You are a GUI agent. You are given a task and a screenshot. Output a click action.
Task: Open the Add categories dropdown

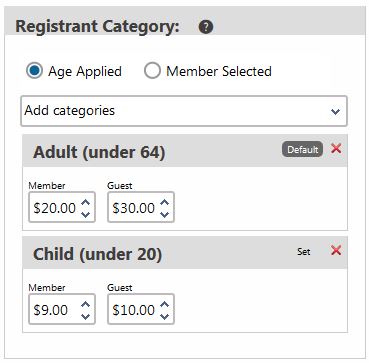pos(184,111)
